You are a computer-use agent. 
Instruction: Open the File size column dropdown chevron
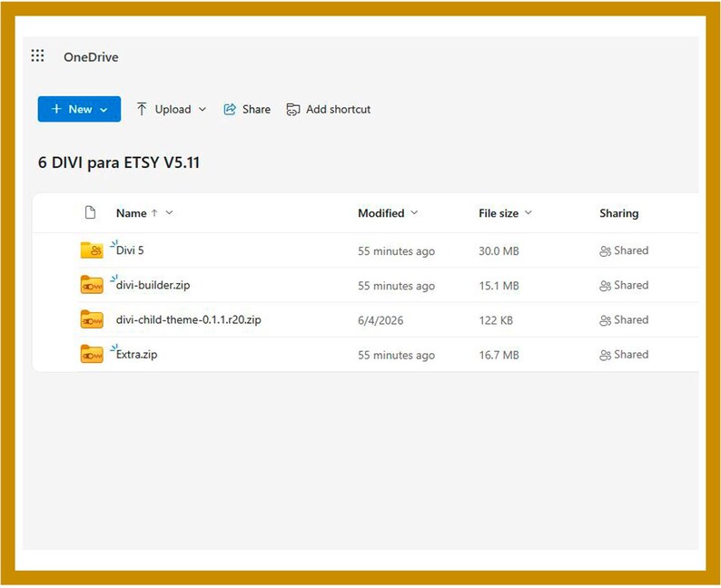point(528,212)
